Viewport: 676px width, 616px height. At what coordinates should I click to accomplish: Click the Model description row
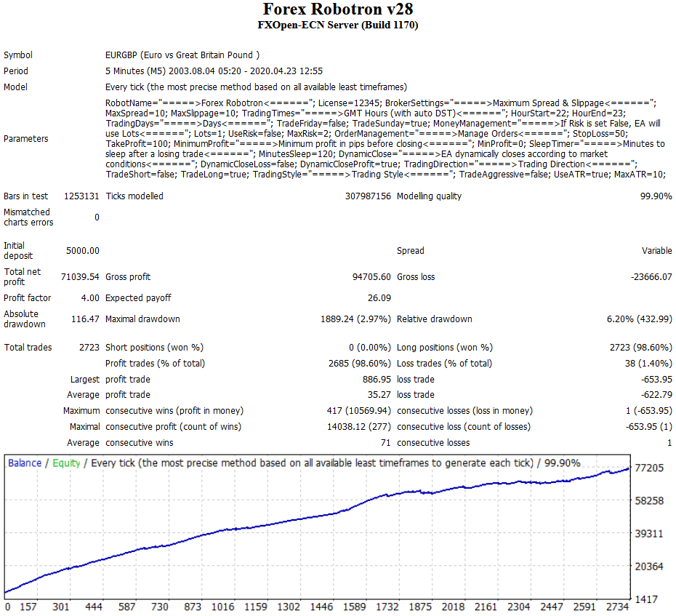[254, 87]
